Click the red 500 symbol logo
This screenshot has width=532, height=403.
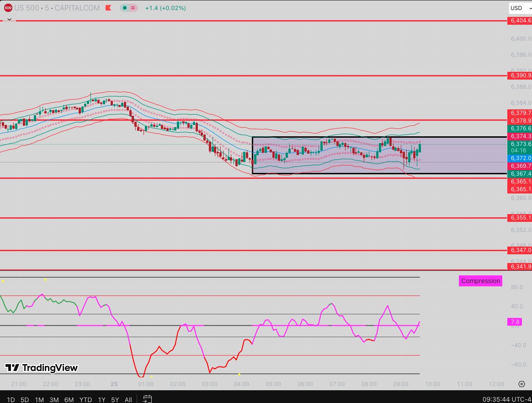(x=8, y=8)
